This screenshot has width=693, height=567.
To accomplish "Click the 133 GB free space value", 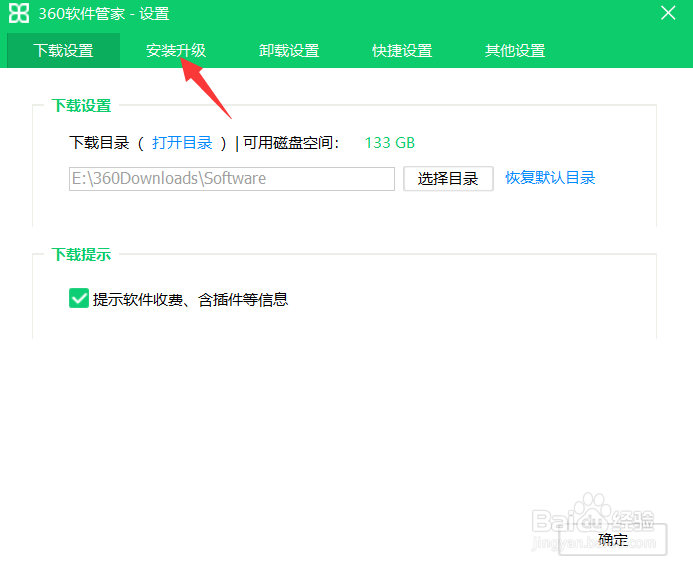I will pyautogui.click(x=389, y=143).
